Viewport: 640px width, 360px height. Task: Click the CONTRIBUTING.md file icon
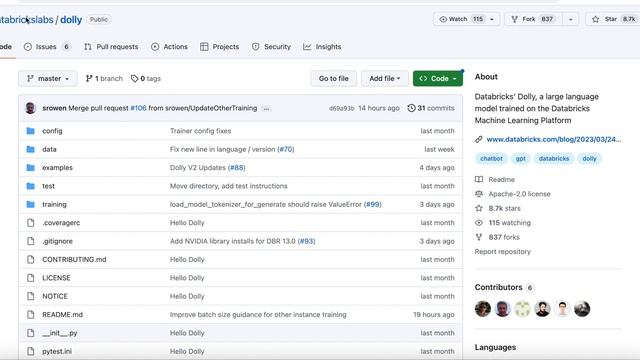(x=31, y=259)
